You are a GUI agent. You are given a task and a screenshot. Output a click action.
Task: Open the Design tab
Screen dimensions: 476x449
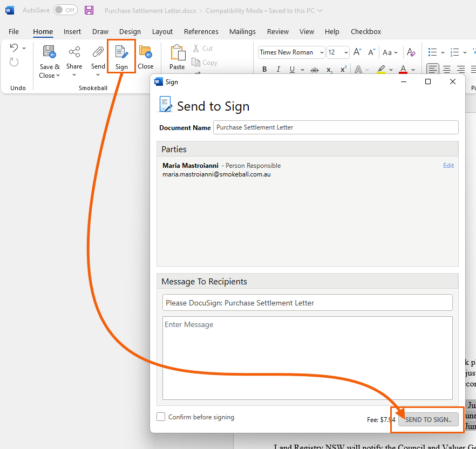coord(130,32)
